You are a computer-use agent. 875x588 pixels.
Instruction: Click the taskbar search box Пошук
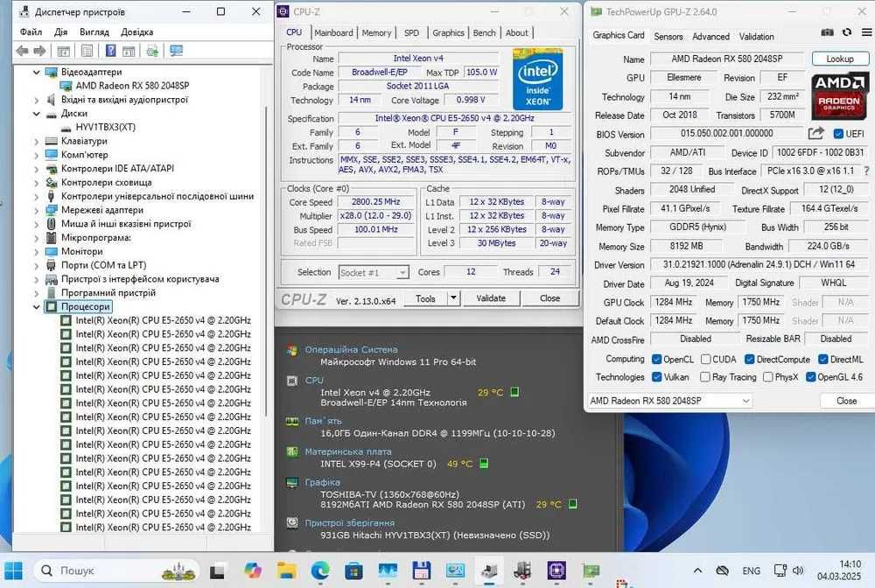(x=116, y=570)
